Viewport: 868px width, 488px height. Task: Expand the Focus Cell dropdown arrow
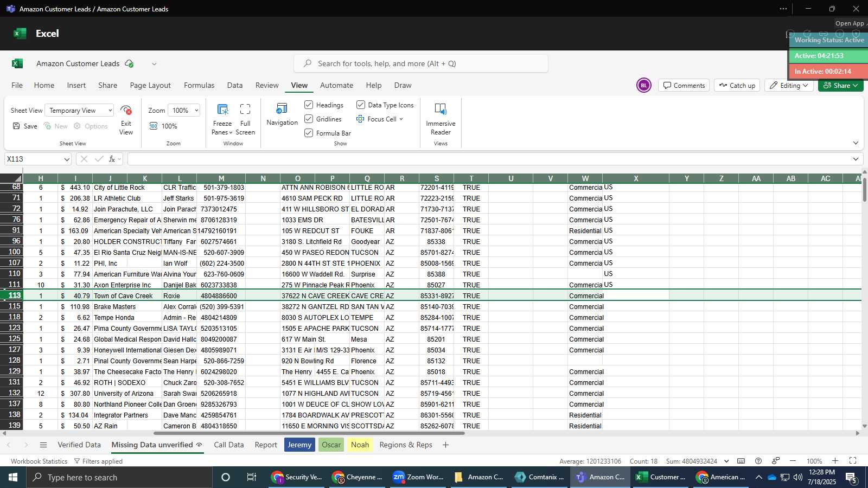point(401,119)
